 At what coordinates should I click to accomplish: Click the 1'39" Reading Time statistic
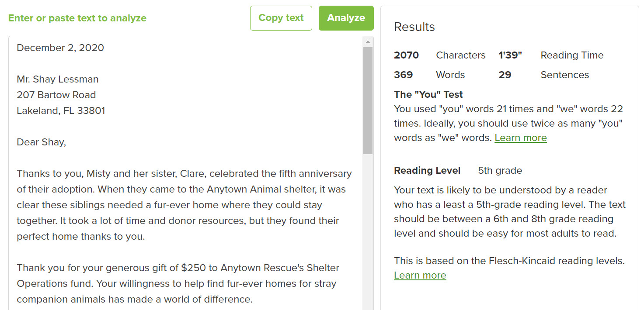pyautogui.click(x=551, y=55)
